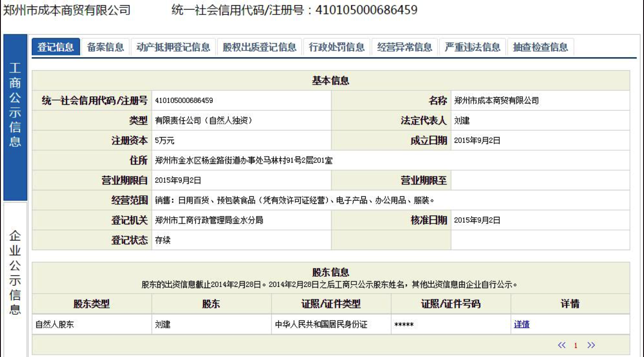The image size is (644, 357).
Task: View the 行政处罚信息 tab
Action: pos(336,47)
